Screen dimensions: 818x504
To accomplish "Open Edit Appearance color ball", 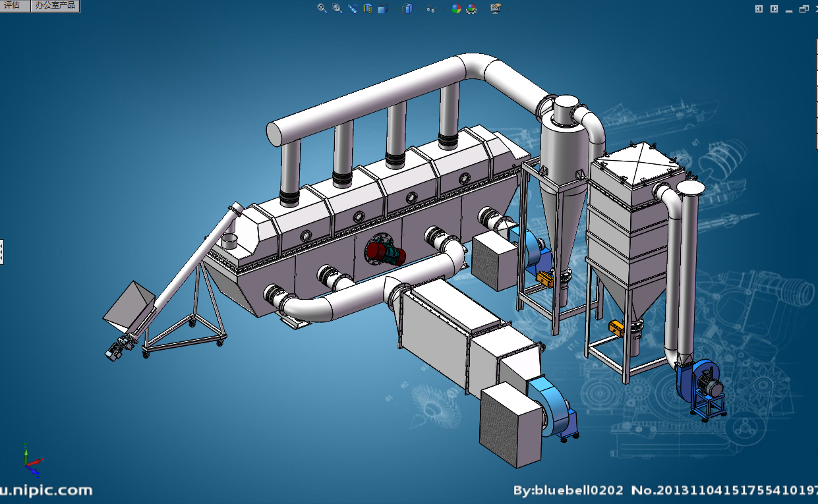I will pos(456,9).
